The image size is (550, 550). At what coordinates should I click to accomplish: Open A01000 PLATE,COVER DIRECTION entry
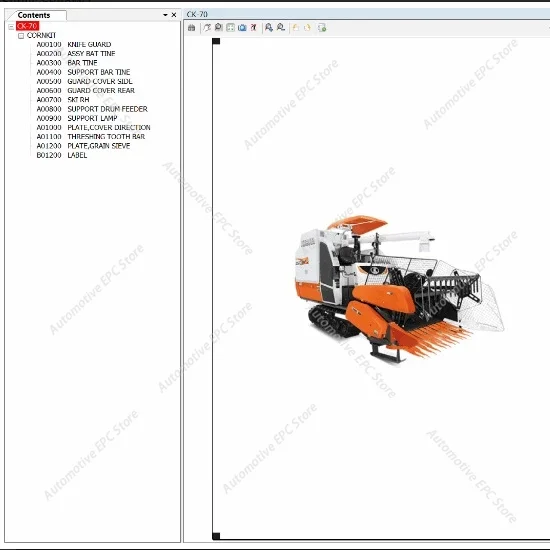[x=94, y=127]
